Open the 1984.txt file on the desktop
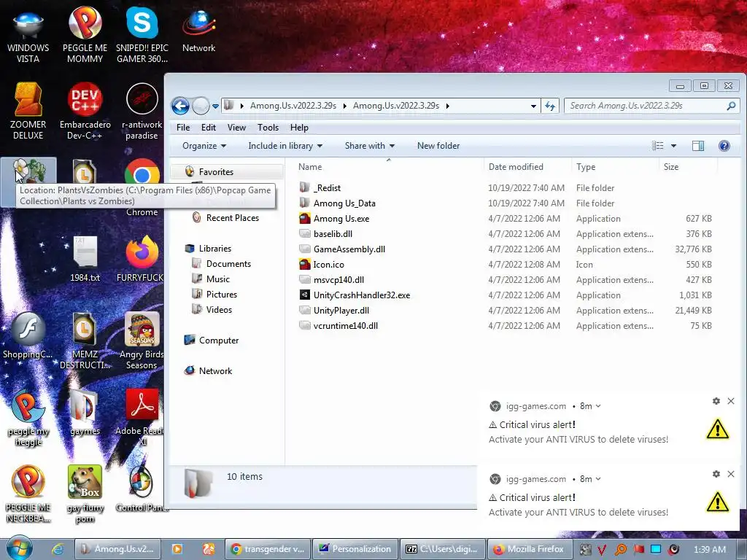The width and height of the screenshot is (747, 560). tap(85, 259)
